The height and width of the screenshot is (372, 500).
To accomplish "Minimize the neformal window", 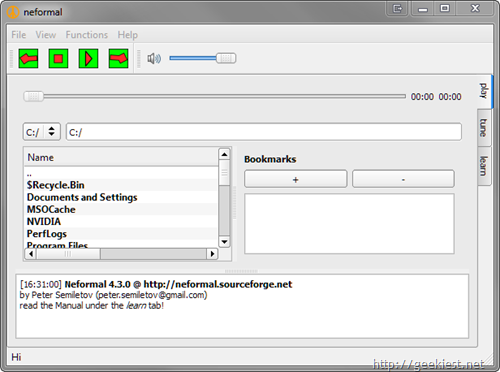I will tap(423, 8).
